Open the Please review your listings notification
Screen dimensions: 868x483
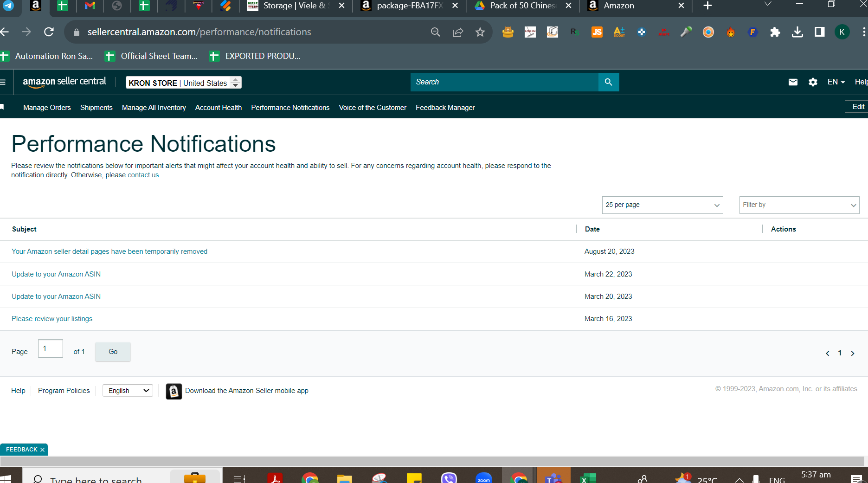52,319
